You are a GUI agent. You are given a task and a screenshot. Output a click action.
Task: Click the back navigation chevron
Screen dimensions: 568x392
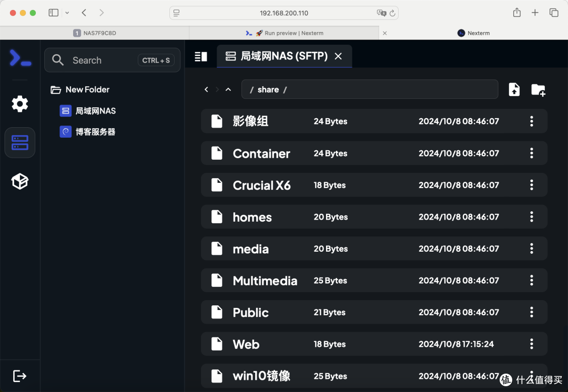pyautogui.click(x=206, y=89)
